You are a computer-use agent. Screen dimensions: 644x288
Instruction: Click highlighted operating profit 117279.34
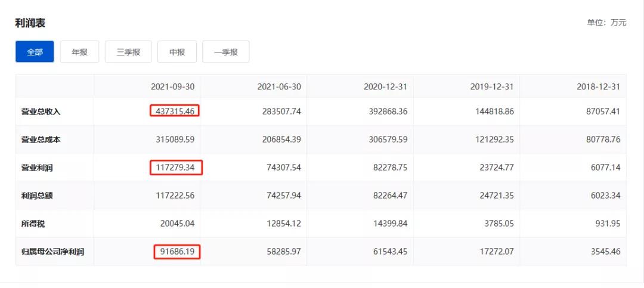click(x=176, y=168)
